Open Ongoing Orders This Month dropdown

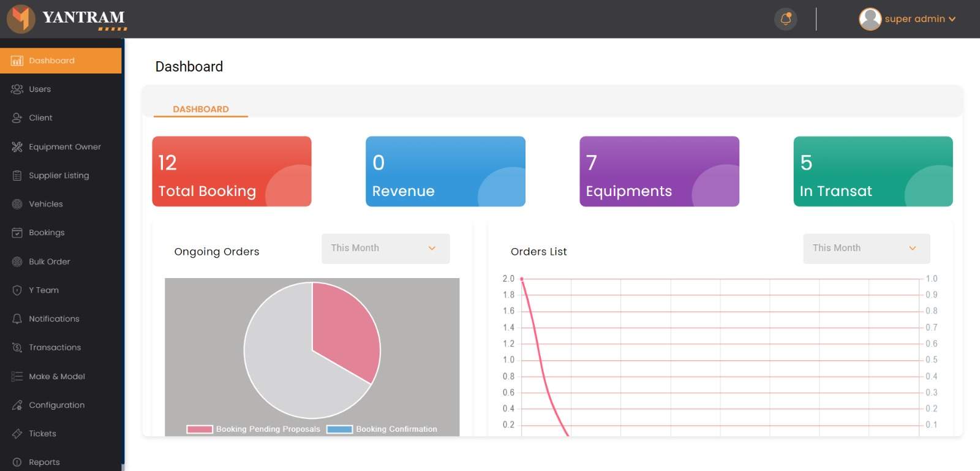point(385,248)
